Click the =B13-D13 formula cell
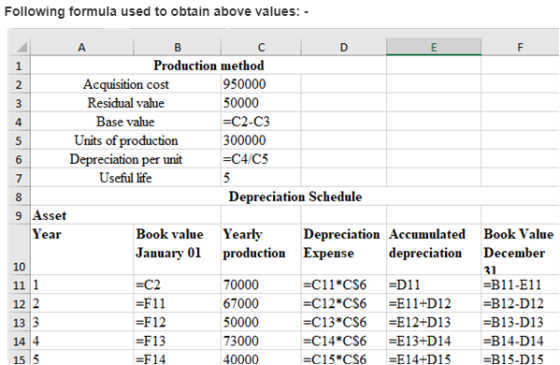Image resolution: width=560 pixels, height=365 pixels. (x=520, y=322)
